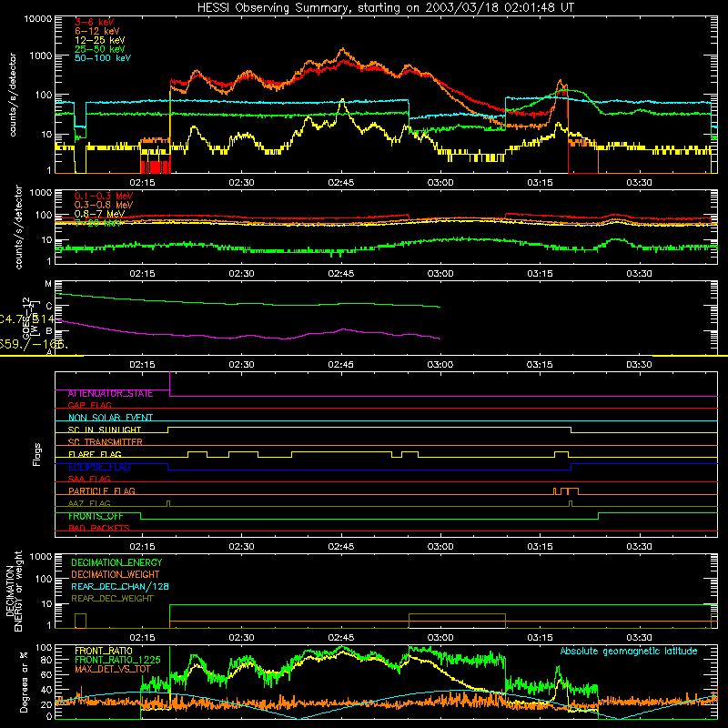Click the SC_IN_SUNLIGHT flag label
Viewport: 728px width, 728px height.
click(x=105, y=430)
